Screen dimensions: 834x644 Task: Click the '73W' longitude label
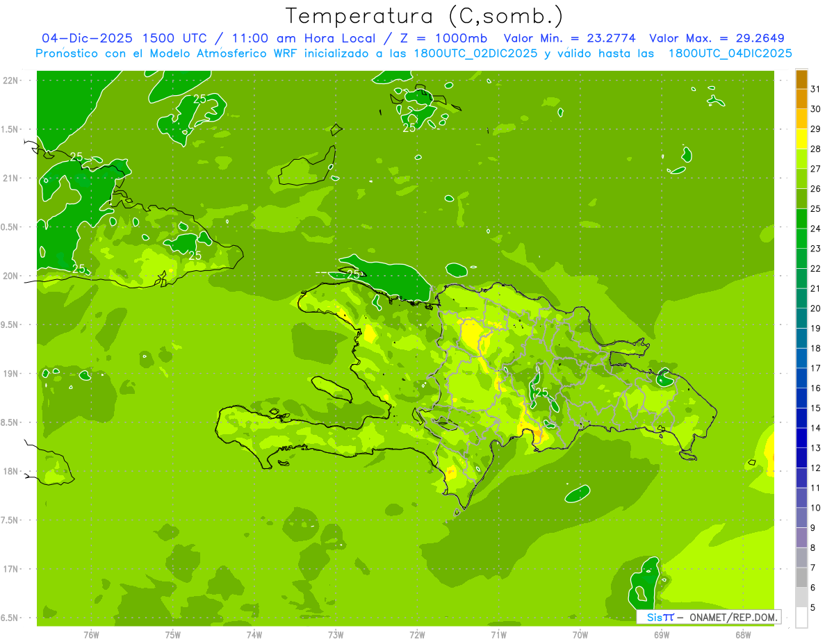336,634
